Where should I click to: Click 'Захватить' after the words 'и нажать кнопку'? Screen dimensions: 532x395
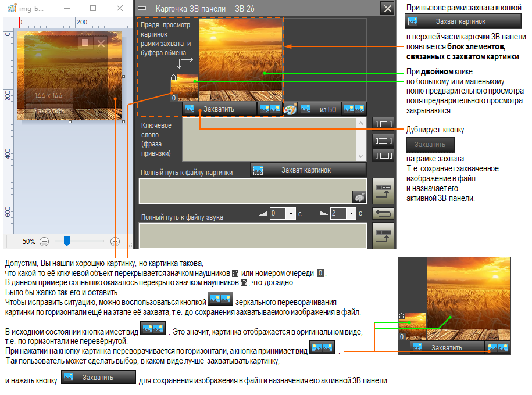(98, 377)
